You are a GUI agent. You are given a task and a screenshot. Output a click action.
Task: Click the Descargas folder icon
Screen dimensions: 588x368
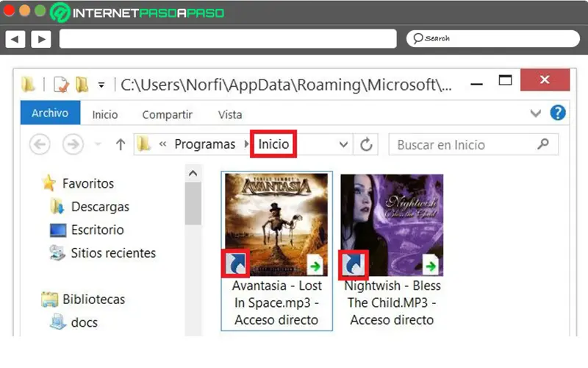[x=57, y=207]
